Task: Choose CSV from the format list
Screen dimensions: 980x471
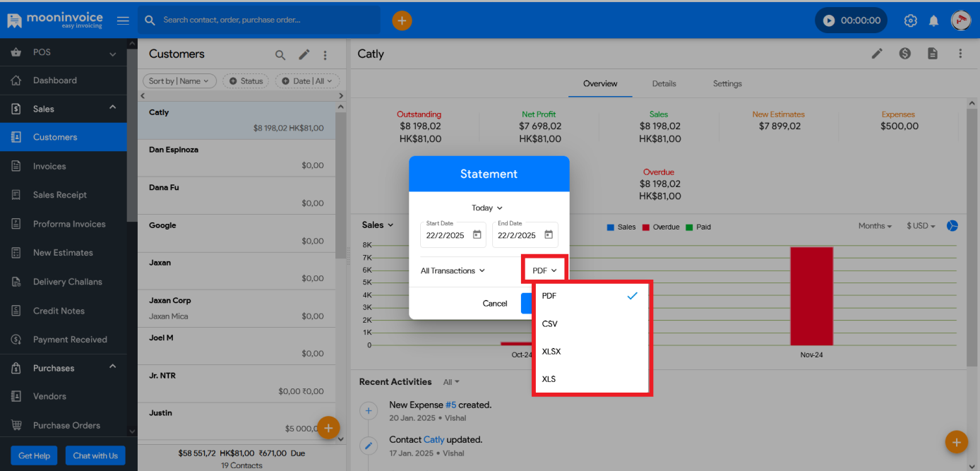Action: [x=591, y=324]
